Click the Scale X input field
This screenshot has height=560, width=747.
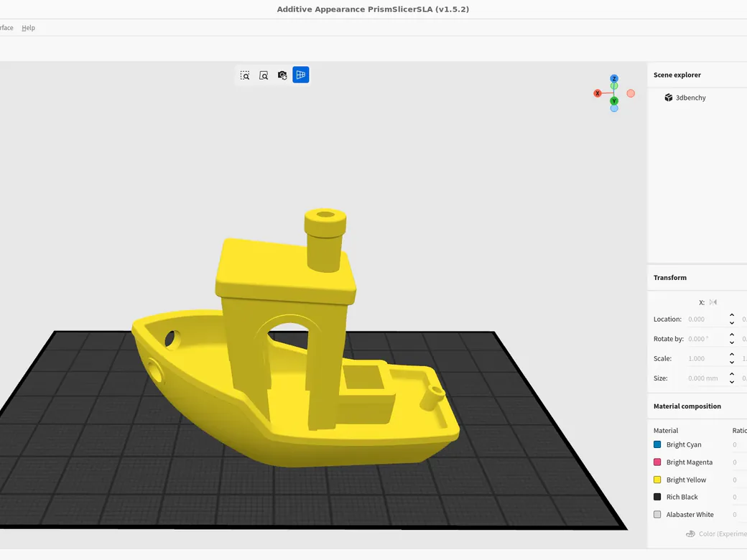(x=707, y=358)
